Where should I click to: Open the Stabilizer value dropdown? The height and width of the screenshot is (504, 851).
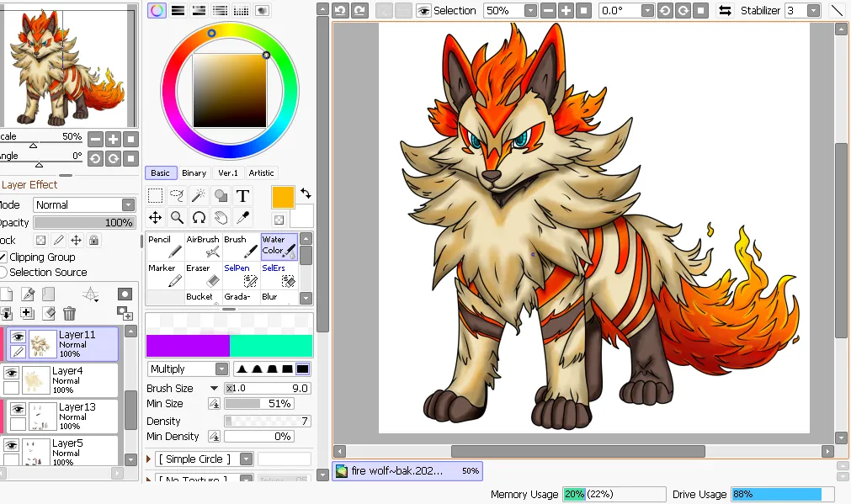tap(813, 10)
